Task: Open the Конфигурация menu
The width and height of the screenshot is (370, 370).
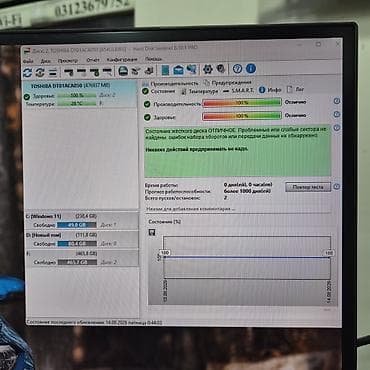Action: (x=122, y=60)
